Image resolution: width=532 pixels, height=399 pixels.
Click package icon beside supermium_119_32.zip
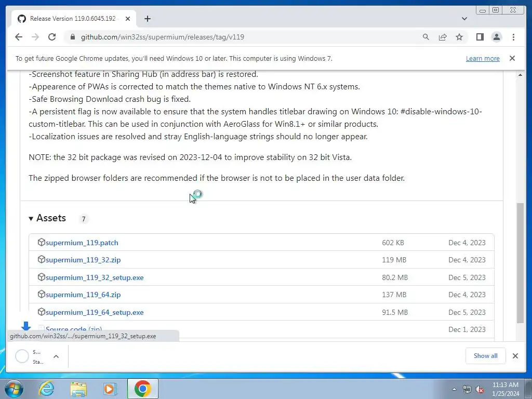point(42,260)
